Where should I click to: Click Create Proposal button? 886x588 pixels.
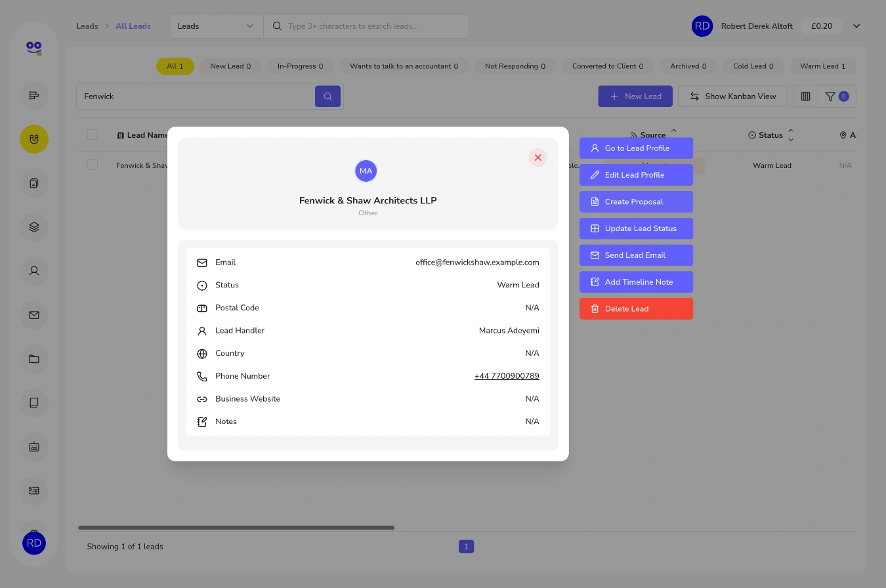(636, 201)
